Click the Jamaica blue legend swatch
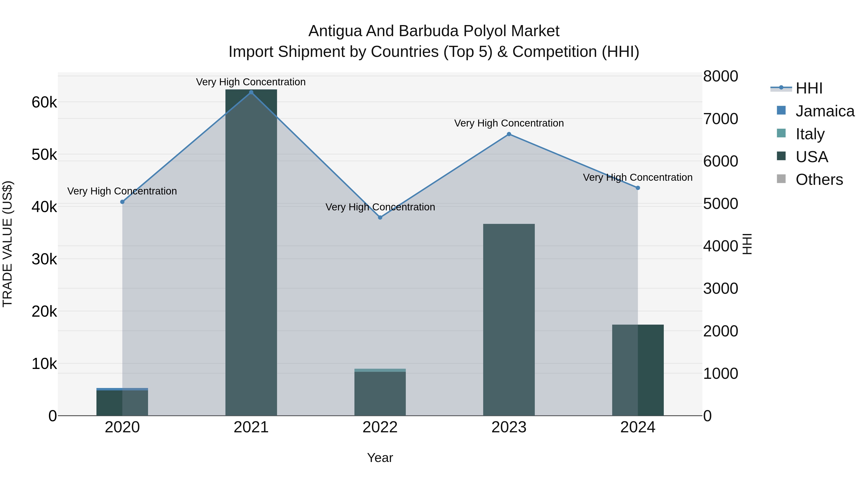 pos(781,110)
